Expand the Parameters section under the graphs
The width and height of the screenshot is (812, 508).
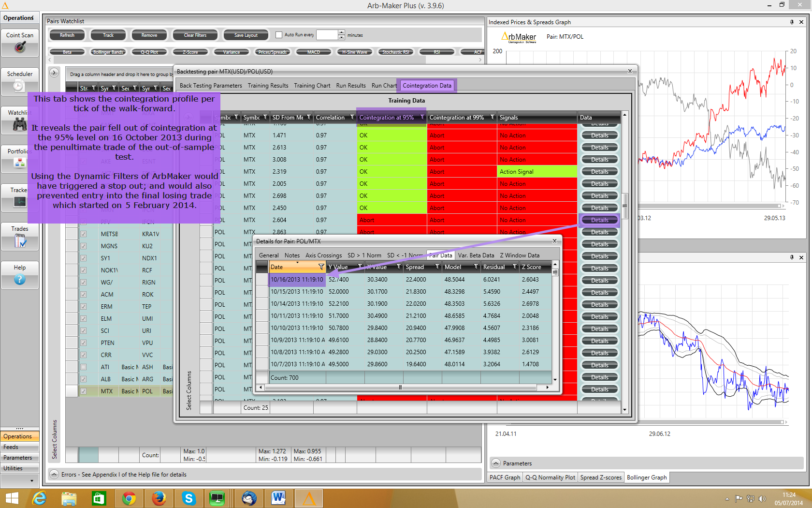click(x=496, y=463)
